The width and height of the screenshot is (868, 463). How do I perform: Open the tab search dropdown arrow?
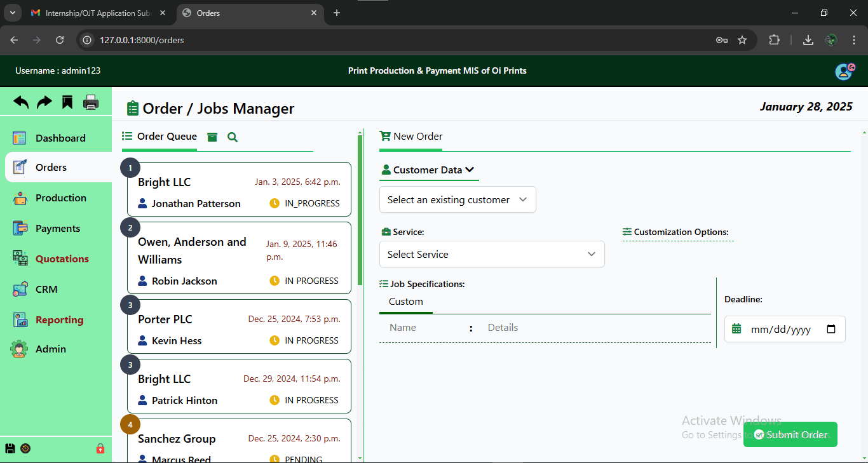12,13
